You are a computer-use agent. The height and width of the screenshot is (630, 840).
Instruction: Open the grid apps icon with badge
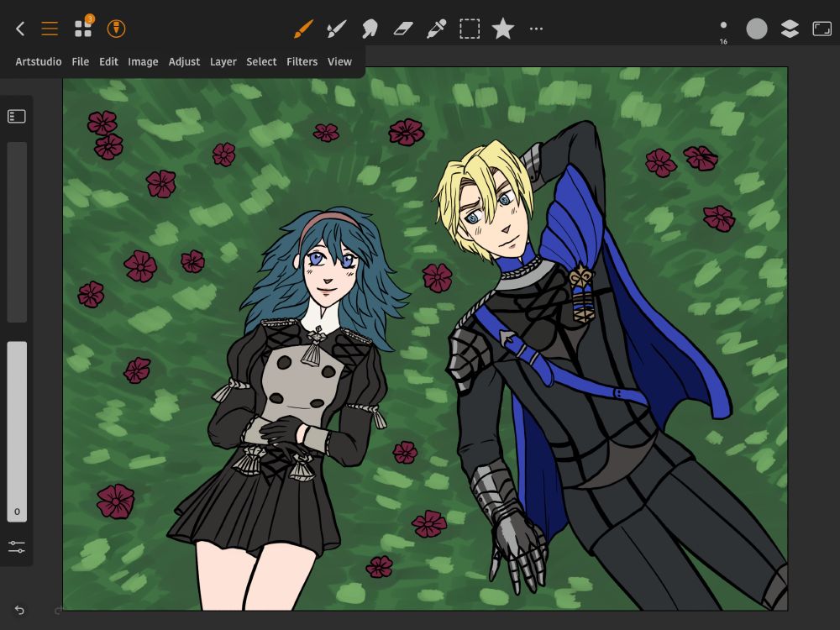tap(83, 29)
